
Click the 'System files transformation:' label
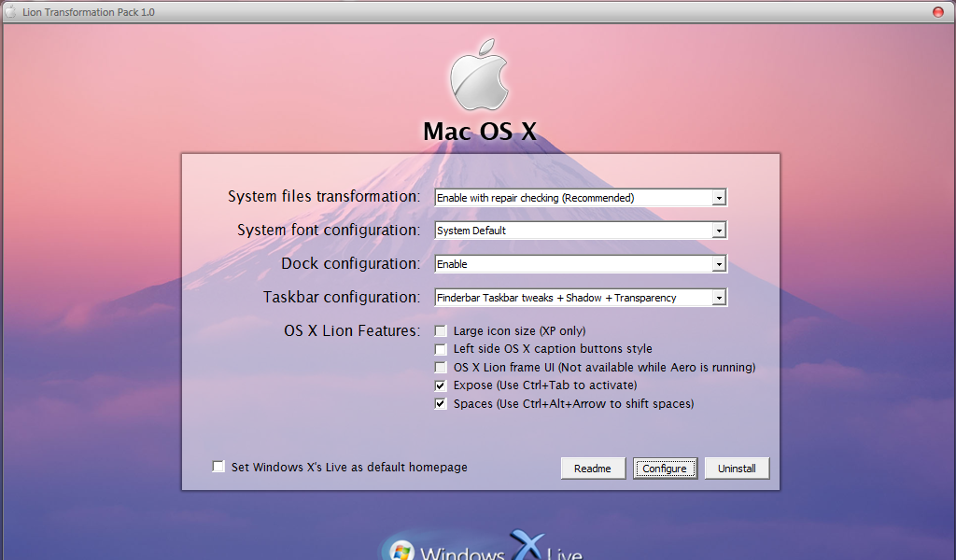click(x=324, y=196)
